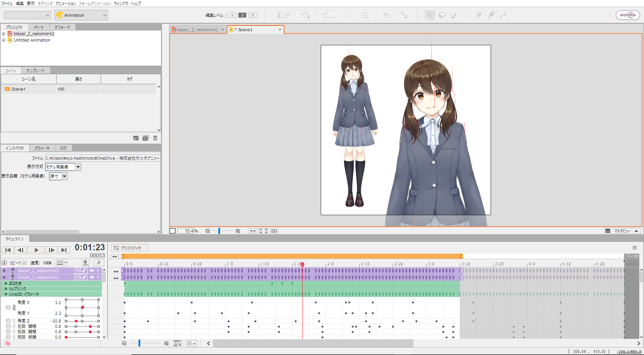
Task: Jump to the last frame of timeline
Action: (x=64, y=250)
